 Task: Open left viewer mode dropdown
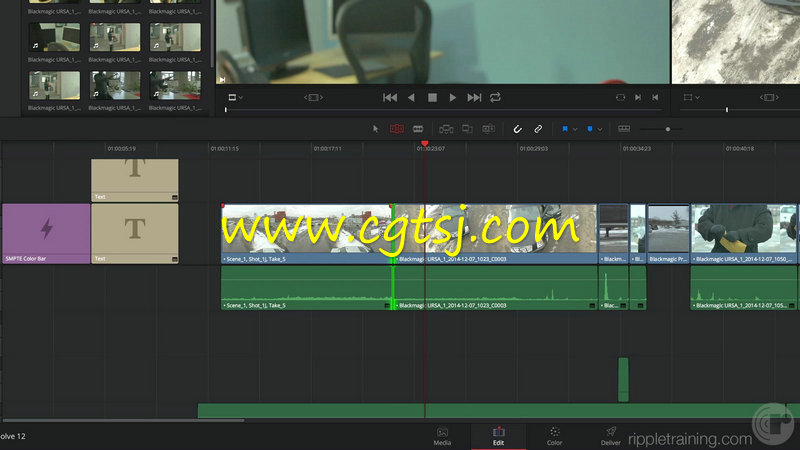235,97
